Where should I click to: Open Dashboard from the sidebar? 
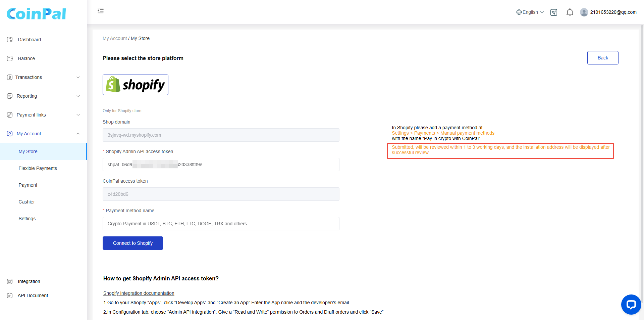tap(29, 40)
